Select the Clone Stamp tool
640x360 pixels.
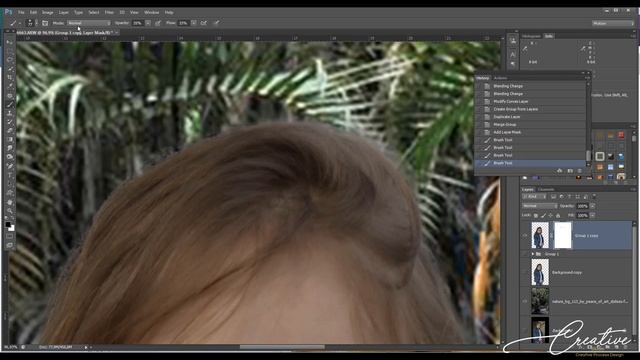tap(9, 113)
